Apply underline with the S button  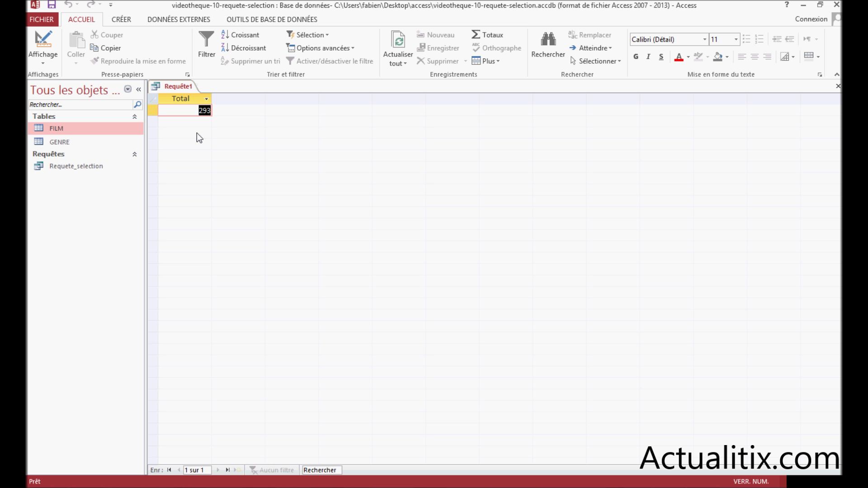pos(661,56)
